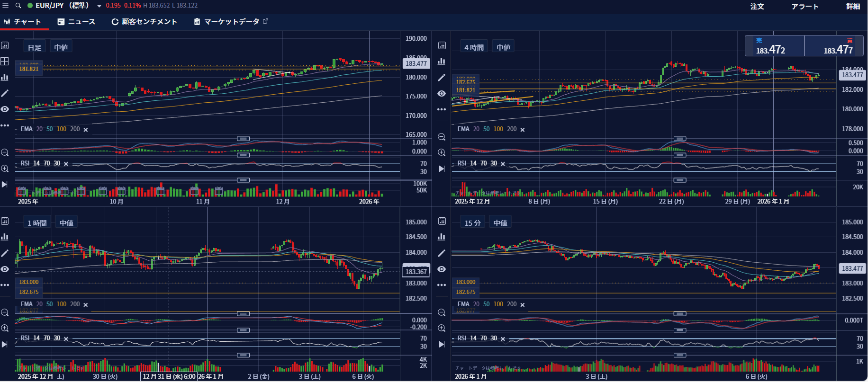Remove the EMA indicator from daily chart
Image resolution: width=868 pixels, height=382 pixels.
point(86,130)
